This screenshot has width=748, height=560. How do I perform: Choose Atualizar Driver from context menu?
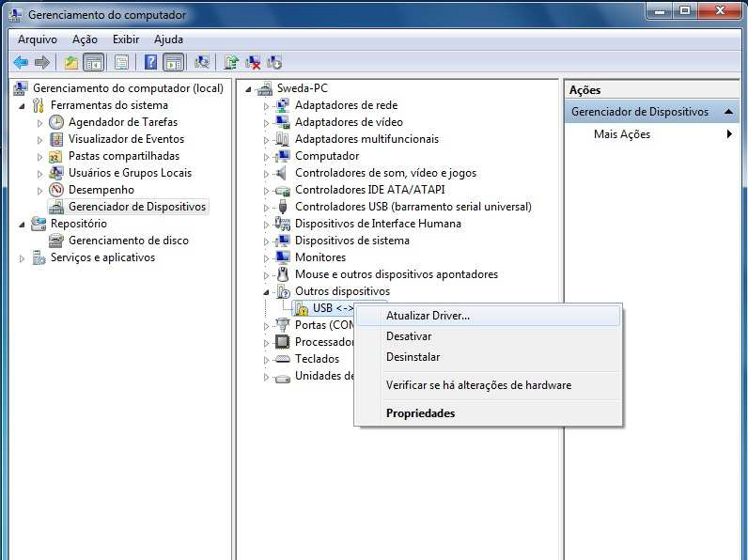(428, 316)
